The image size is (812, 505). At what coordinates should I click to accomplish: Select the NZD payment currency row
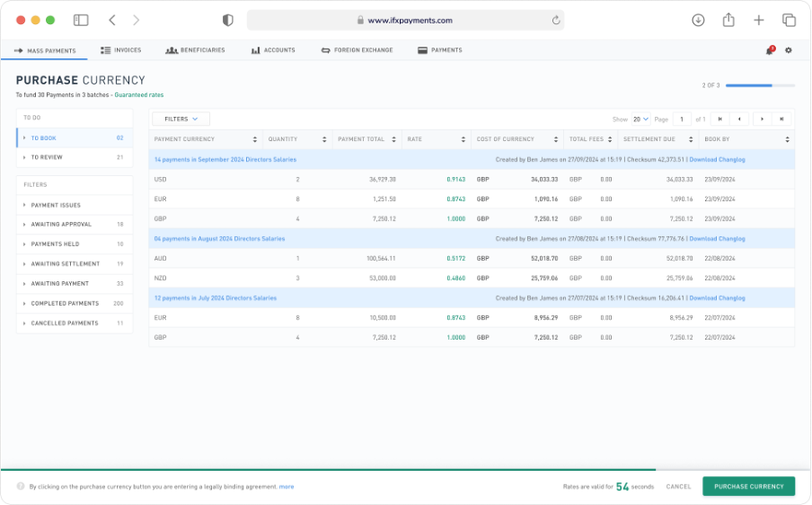pyautogui.click(x=472, y=279)
